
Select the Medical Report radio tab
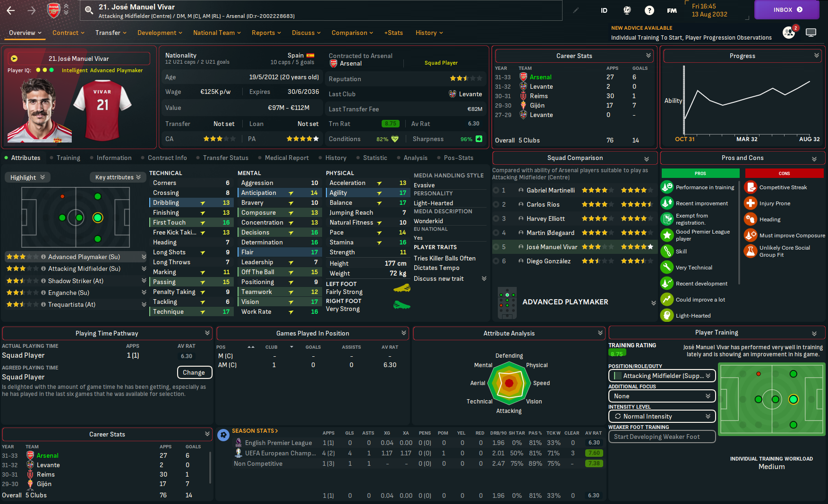(x=283, y=158)
